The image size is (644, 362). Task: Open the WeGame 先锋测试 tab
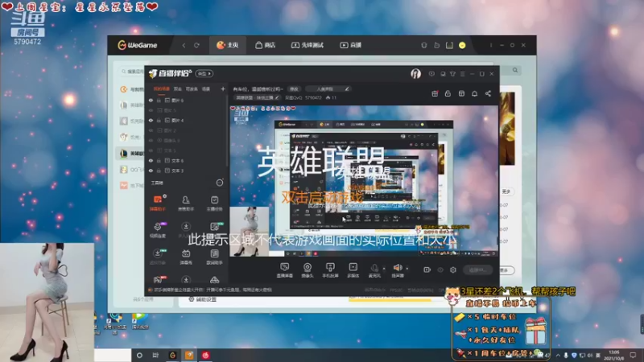308,45
